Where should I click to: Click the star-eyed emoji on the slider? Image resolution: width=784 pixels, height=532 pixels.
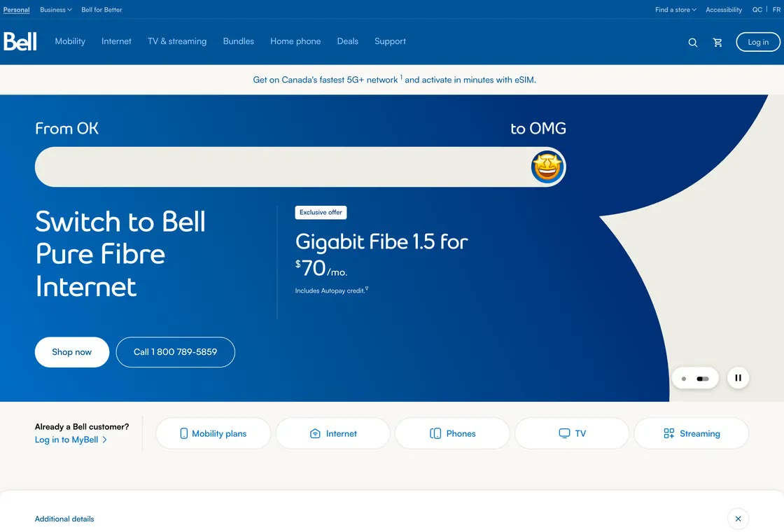[x=547, y=167]
